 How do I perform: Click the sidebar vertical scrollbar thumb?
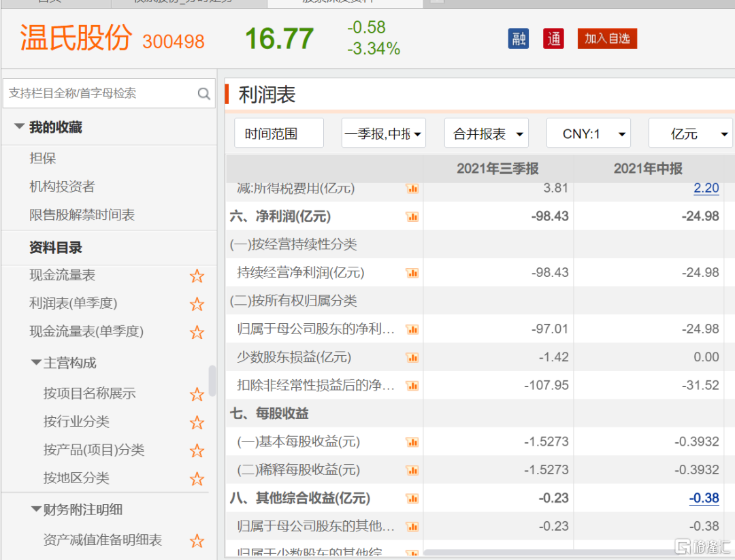point(212,380)
